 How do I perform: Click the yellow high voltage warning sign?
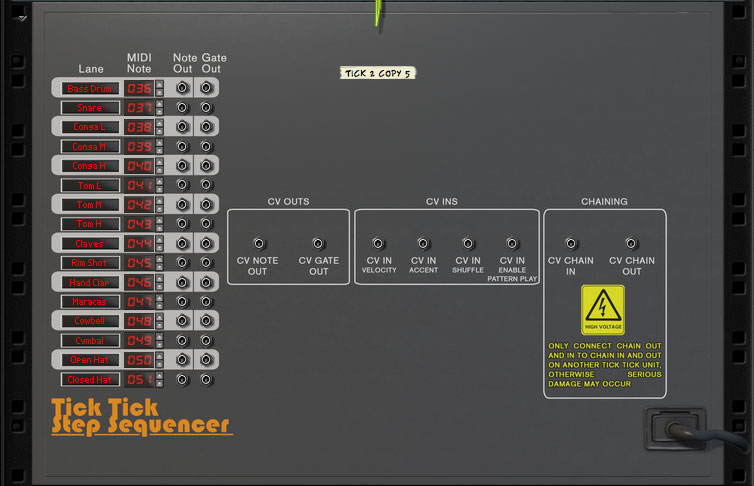603,310
